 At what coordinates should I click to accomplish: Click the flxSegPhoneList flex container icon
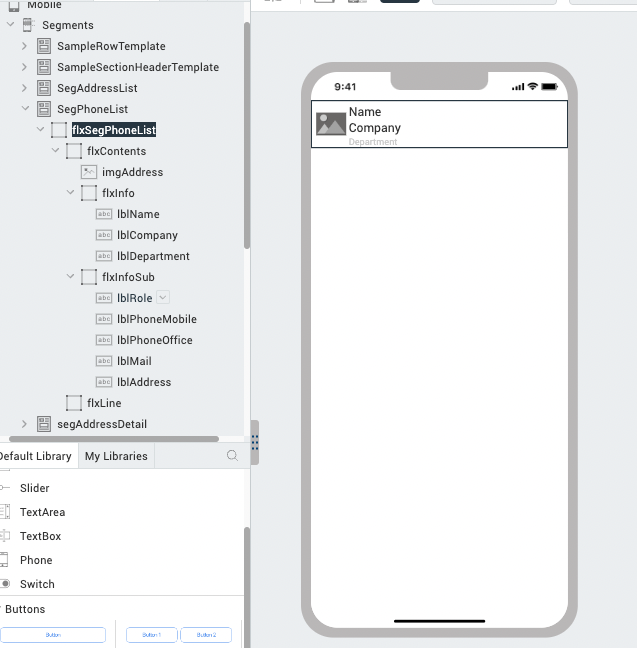[59, 130]
